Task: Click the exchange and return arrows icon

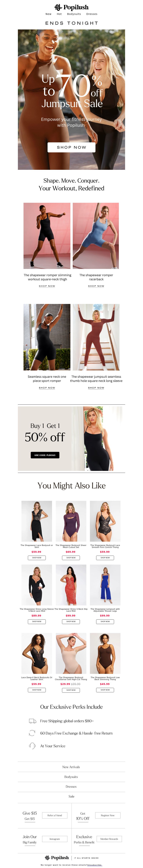Action: (x=32, y=733)
